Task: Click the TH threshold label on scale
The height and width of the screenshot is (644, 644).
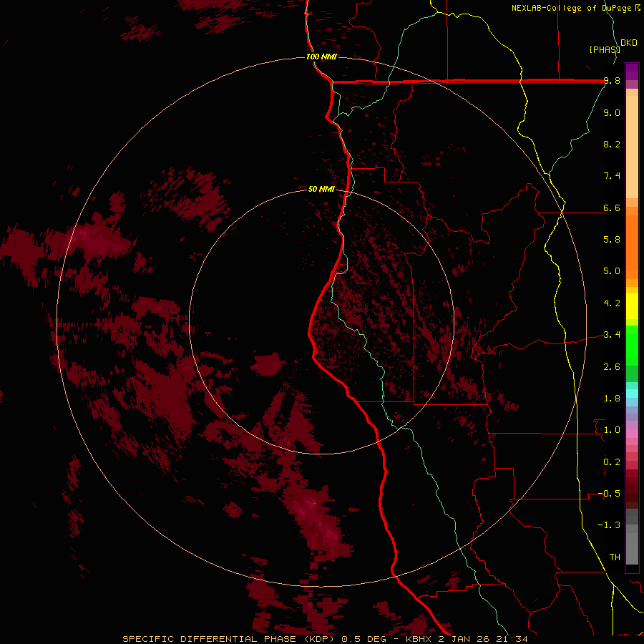Action: (615, 557)
